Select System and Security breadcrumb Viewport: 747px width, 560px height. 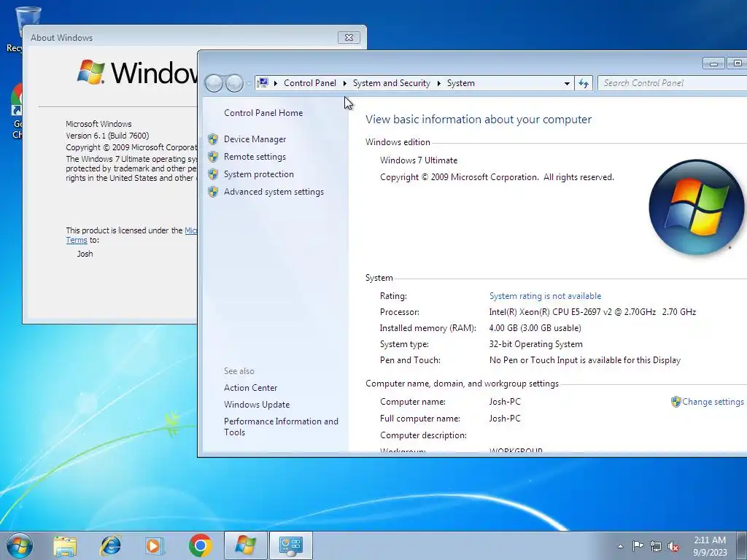click(391, 83)
